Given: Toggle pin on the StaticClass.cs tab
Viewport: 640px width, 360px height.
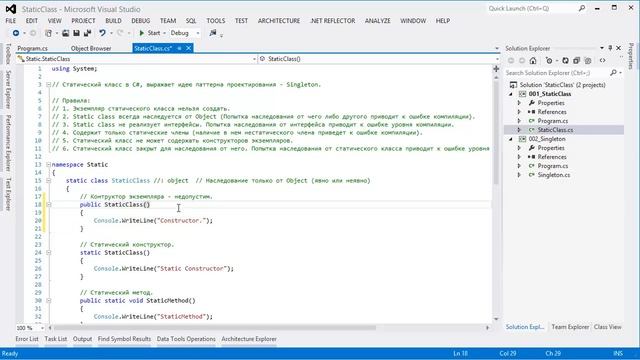Looking at the screenshot, I should 179,48.
